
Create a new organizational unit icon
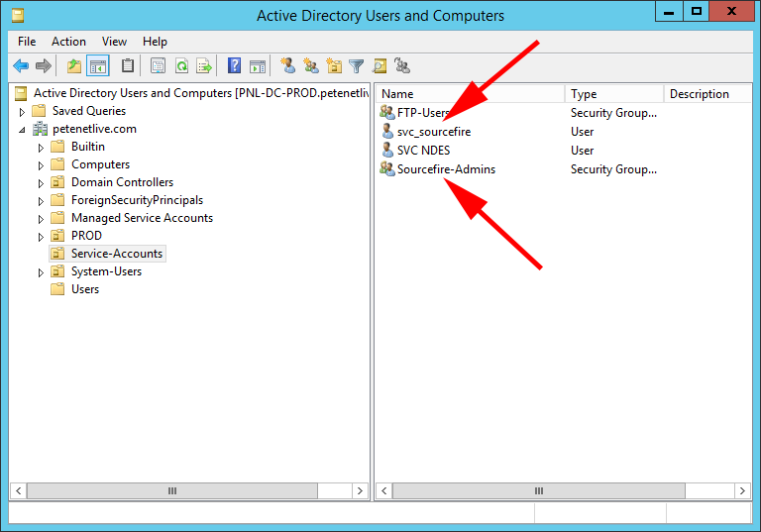click(x=334, y=65)
